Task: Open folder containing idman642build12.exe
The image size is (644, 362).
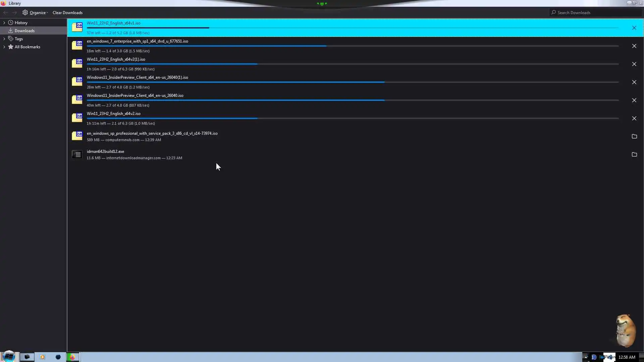Action: point(634,155)
